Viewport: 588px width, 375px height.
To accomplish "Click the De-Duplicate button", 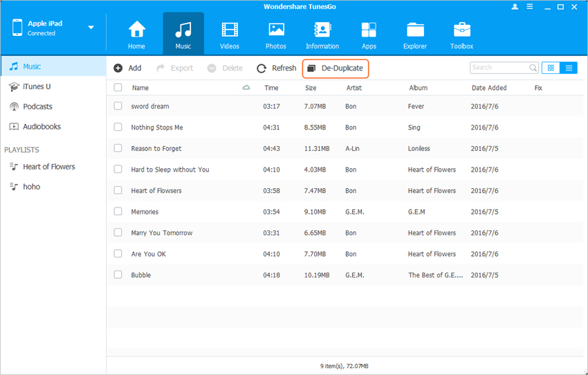I will [x=336, y=68].
